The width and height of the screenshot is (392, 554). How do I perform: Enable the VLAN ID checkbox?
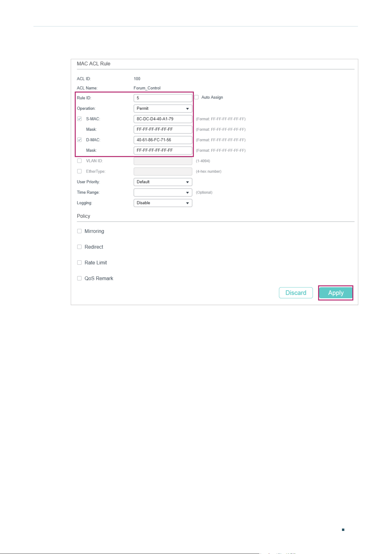(x=79, y=161)
